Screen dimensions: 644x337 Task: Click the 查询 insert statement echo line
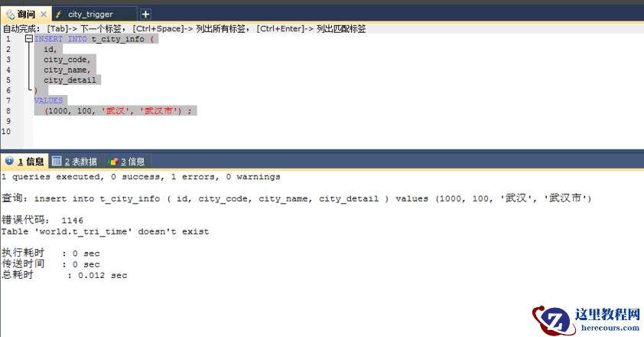296,198
